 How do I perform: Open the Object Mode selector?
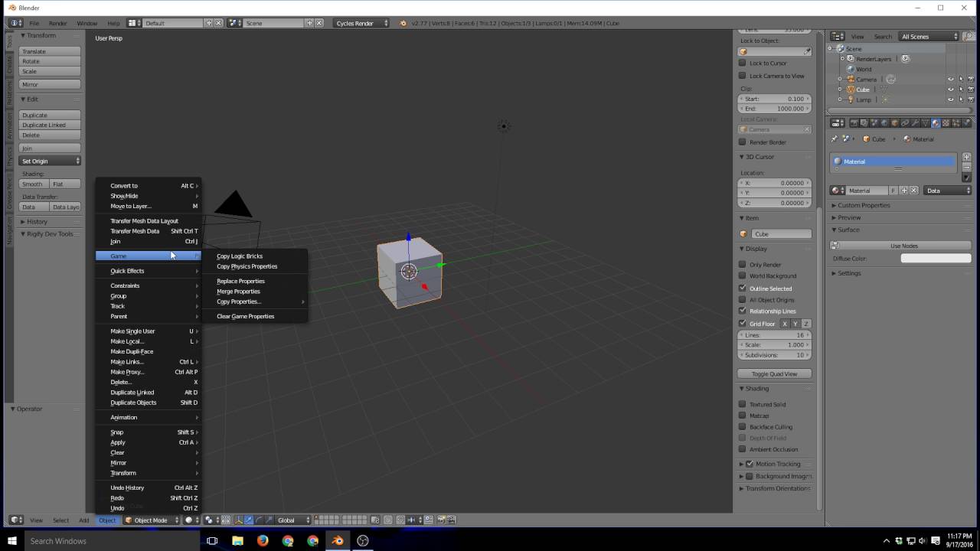(151, 520)
